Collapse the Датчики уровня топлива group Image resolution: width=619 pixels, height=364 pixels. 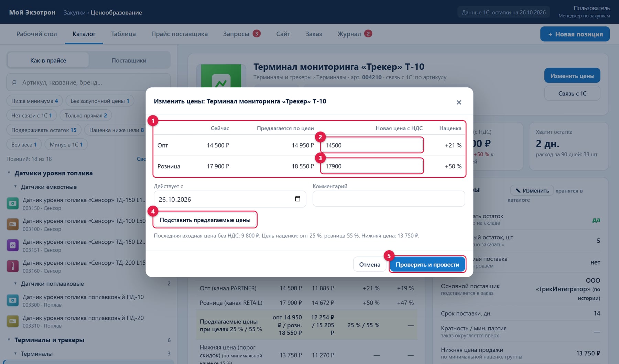pyautogui.click(x=9, y=173)
